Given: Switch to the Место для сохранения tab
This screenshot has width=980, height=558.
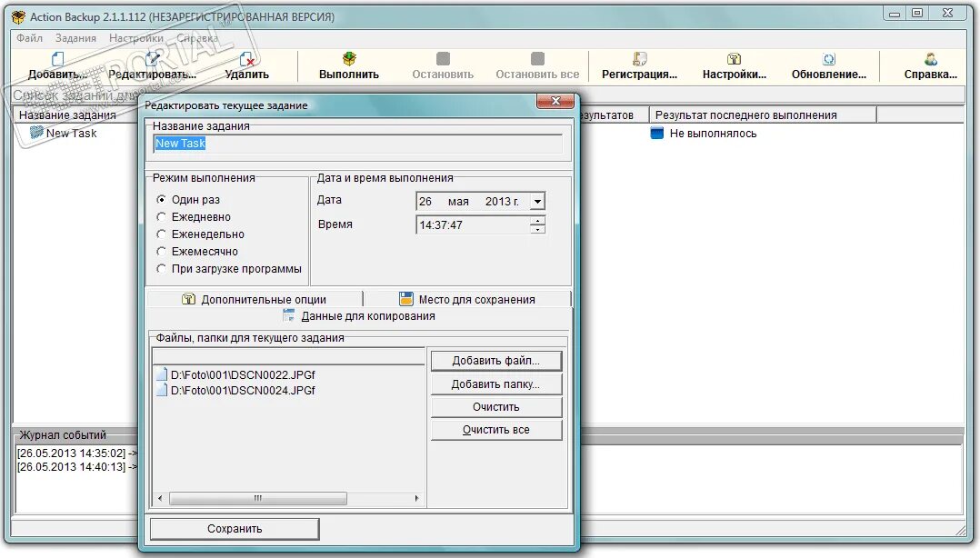Looking at the screenshot, I should click(x=467, y=299).
